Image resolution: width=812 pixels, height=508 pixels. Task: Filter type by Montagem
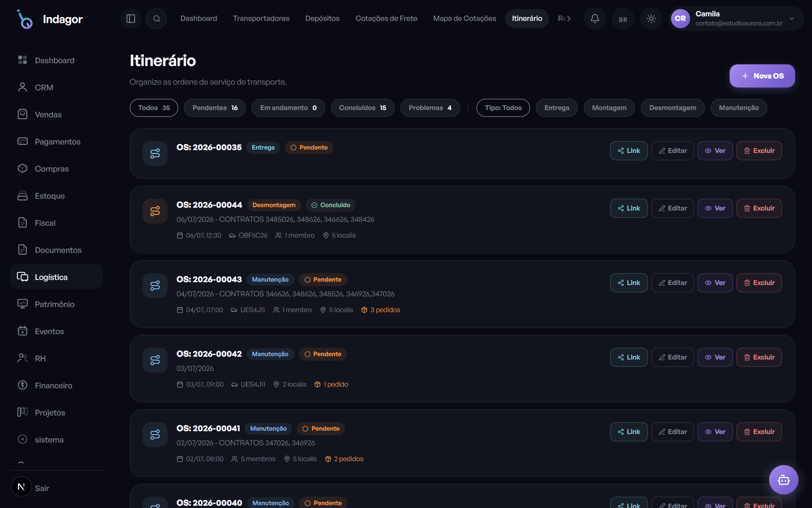(609, 108)
